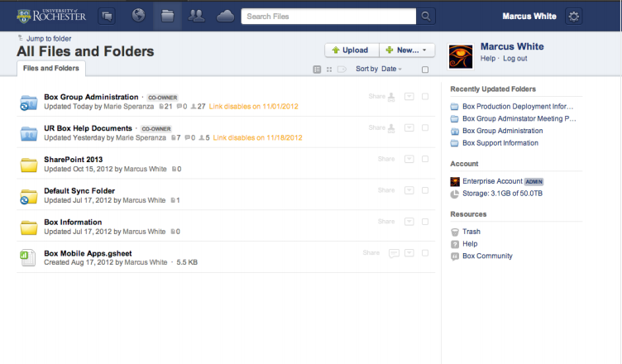Open options dropdown for Box Group Administration
Viewport: 622px width, 364px height.
(409, 97)
